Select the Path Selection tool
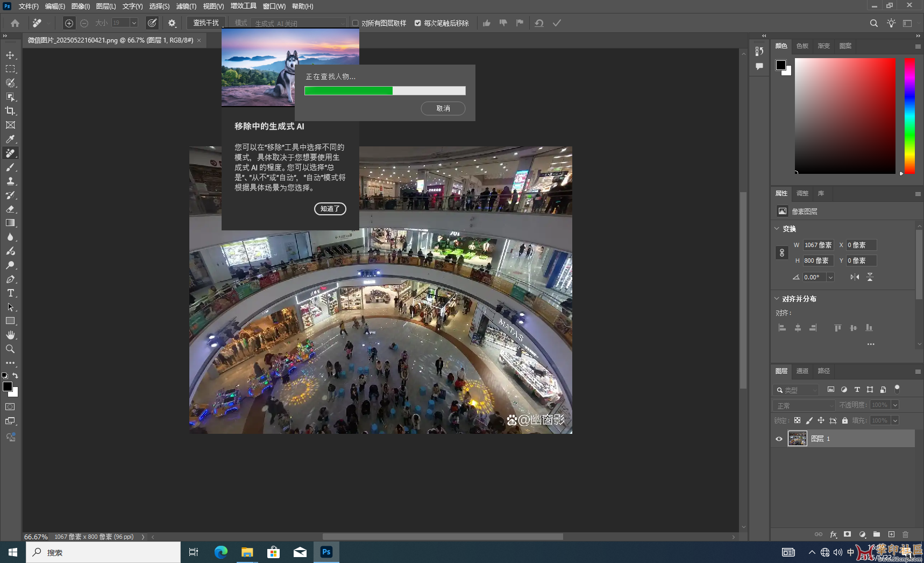The height and width of the screenshot is (563, 924). (x=10, y=307)
